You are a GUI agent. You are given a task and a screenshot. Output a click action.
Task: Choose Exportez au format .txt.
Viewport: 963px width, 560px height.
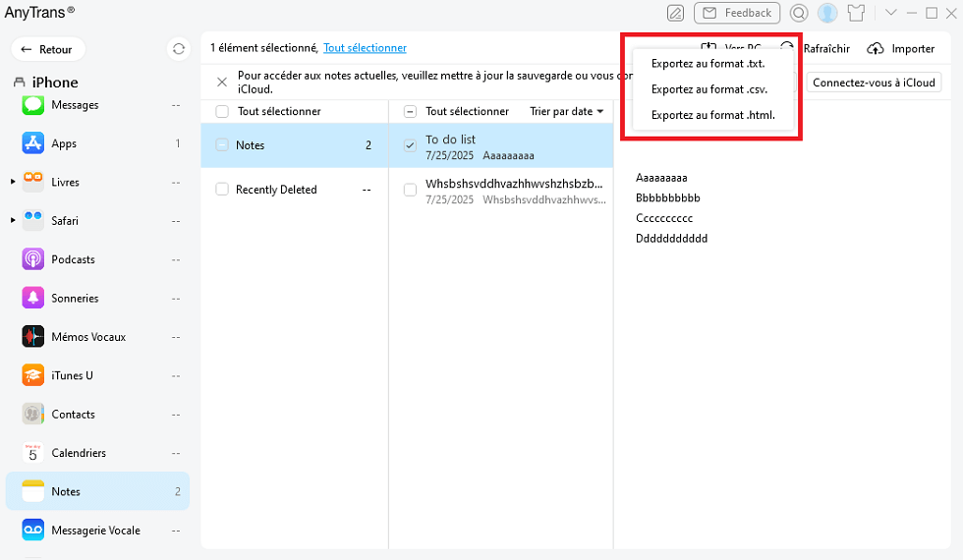pos(708,64)
